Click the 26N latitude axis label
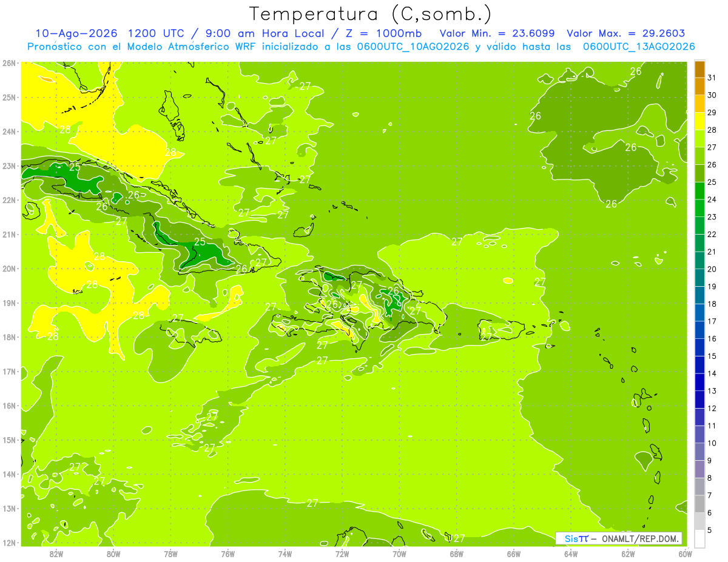 click(x=8, y=63)
